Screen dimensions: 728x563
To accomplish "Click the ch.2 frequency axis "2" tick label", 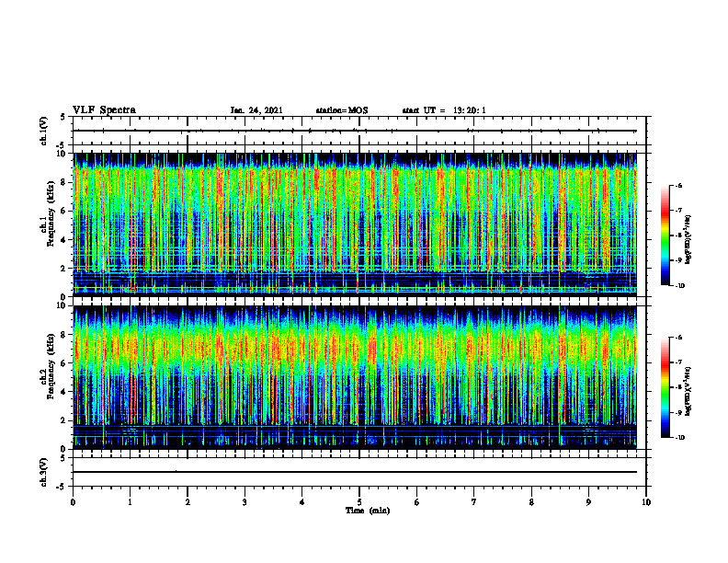I will click(64, 420).
